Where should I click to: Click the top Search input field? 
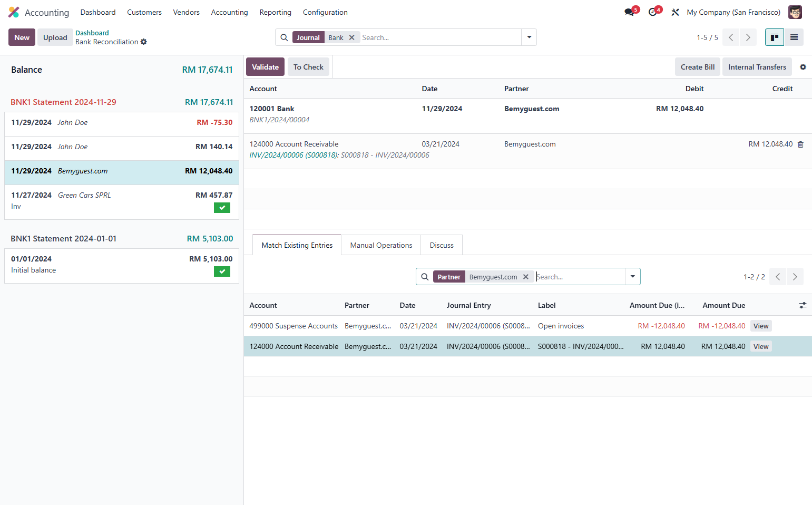440,37
